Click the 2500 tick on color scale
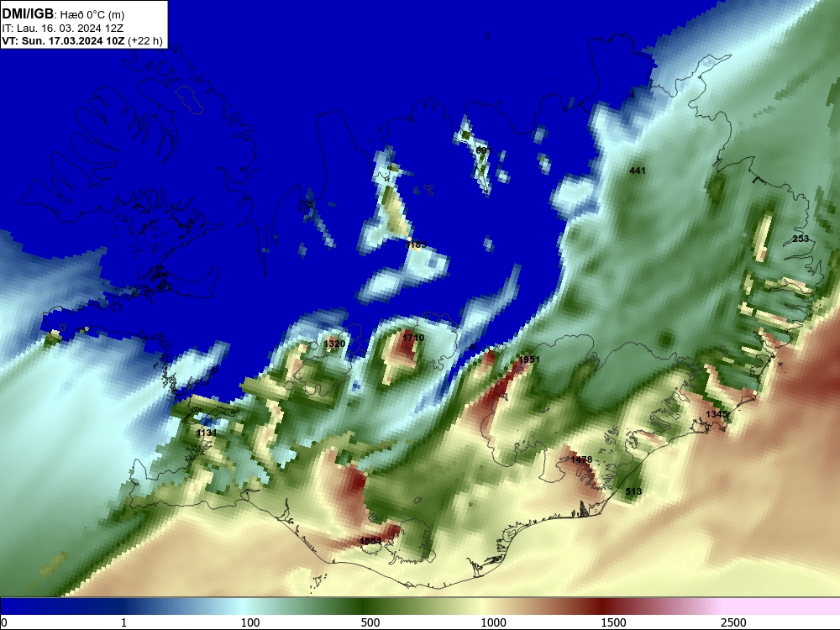 [x=733, y=622]
